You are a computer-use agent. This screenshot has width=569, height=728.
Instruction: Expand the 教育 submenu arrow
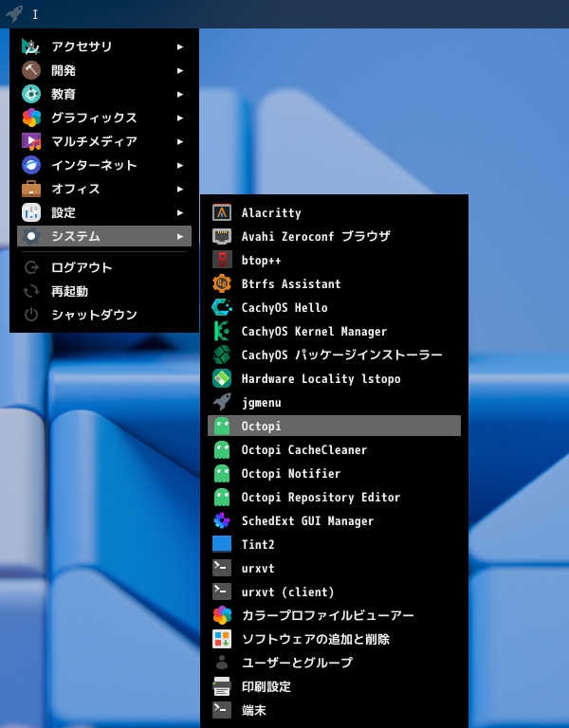pyautogui.click(x=180, y=94)
